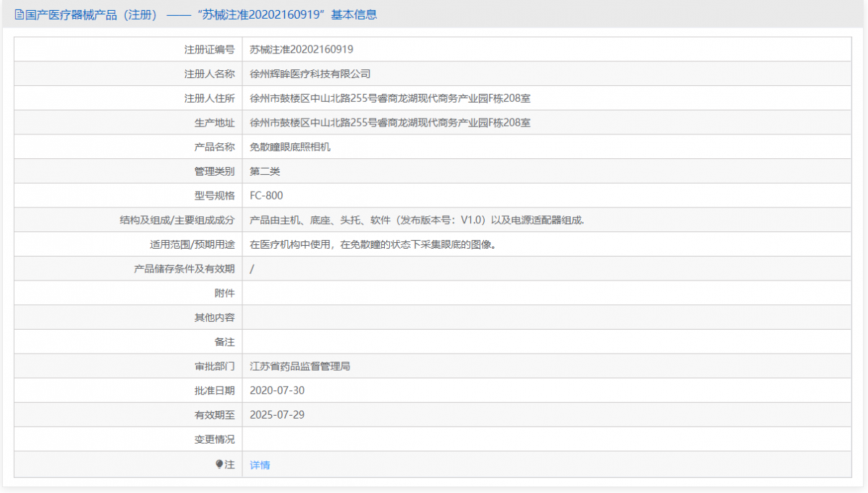
Task: Click the 附件 label
Action: click(224, 293)
